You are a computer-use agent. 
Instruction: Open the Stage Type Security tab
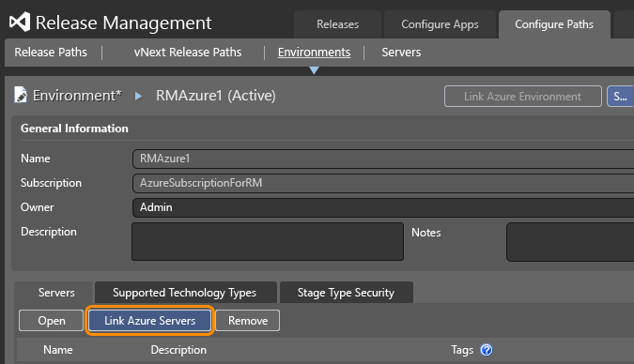tap(346, 293)
